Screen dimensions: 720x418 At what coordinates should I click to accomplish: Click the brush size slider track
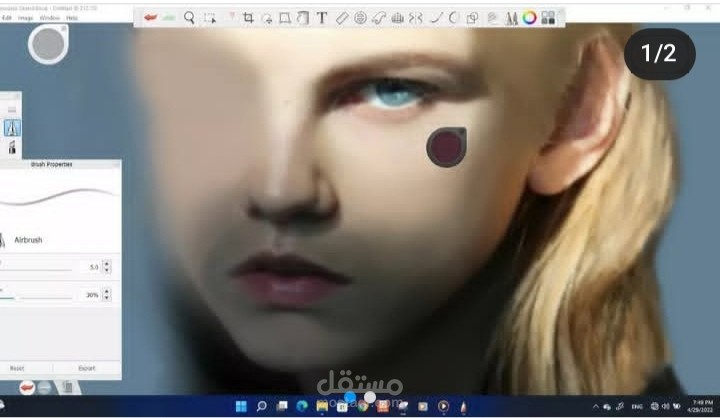pos(36,270)
